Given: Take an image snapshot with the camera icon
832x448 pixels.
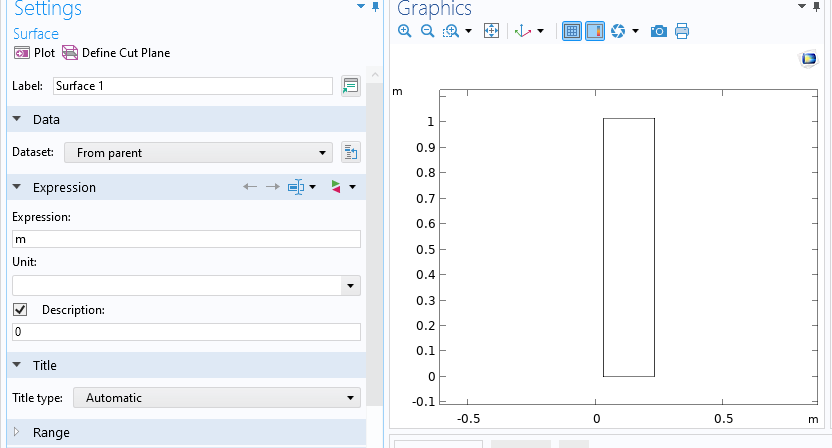Looking at the screenshot, I should (x=658, y=32).
